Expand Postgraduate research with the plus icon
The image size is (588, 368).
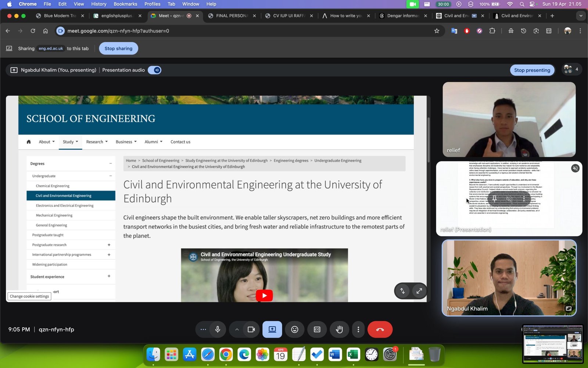coord(109,245)
